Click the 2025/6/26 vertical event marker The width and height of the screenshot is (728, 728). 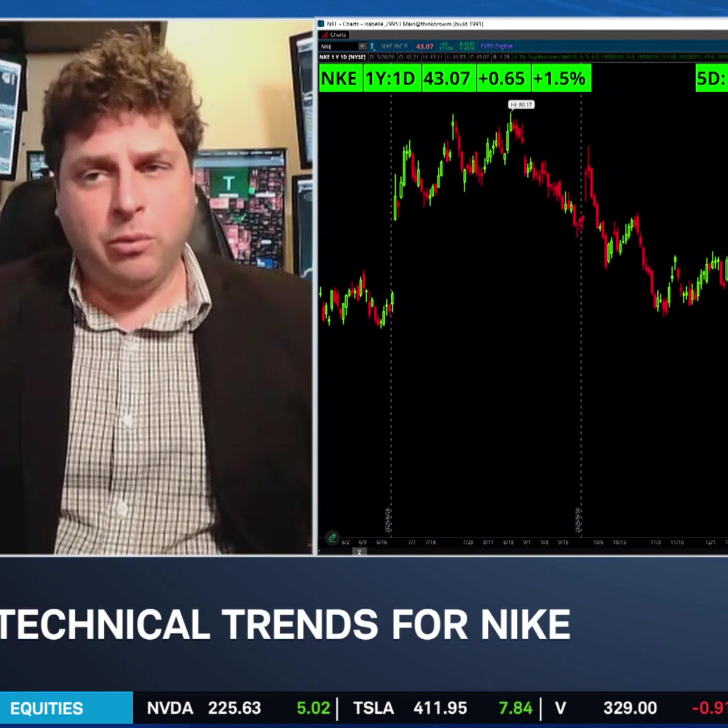pos(388,520)
